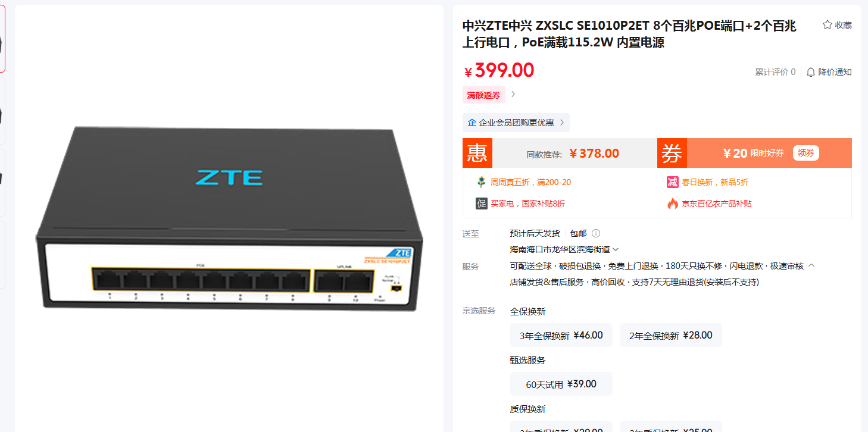Click the flame icon beside 京东百亿农产品补贴
The height and width of the screenshot is (432, 868).
pos(673,204)
